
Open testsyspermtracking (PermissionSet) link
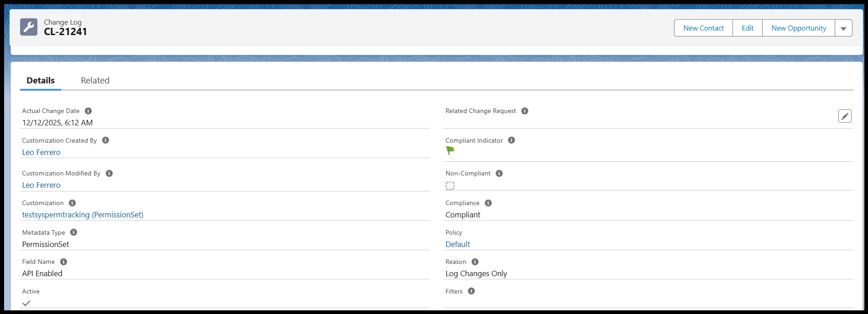pos(83,215)
